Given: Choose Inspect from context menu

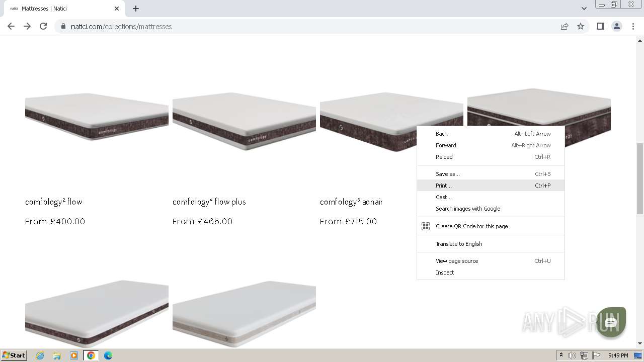Looking at the screenshot, I should pos(491,273).
